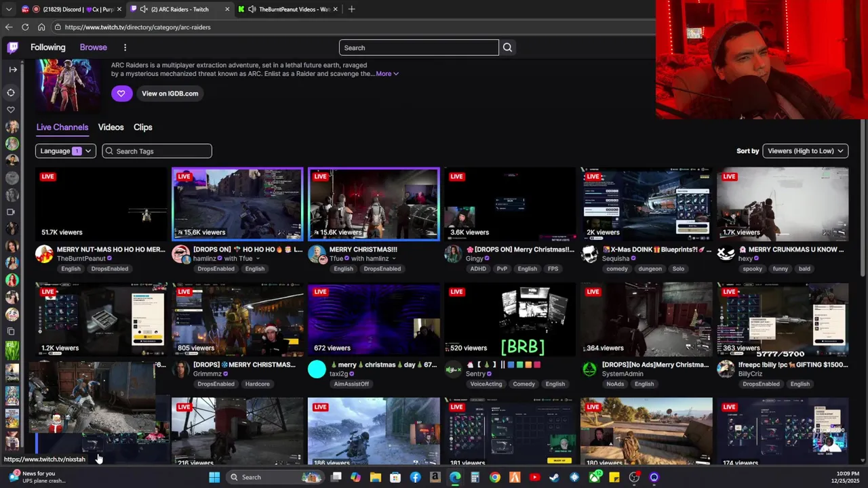This screenshot has height=488, width=868.
Task: Open the Browse page
Action: coord(93,47)
